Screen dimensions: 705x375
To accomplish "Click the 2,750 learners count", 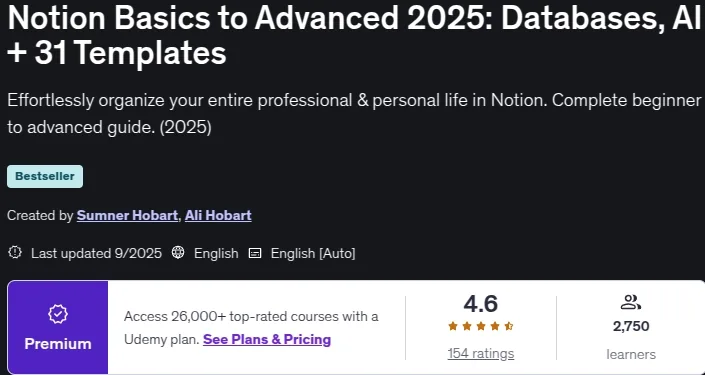I will [631, 326].
